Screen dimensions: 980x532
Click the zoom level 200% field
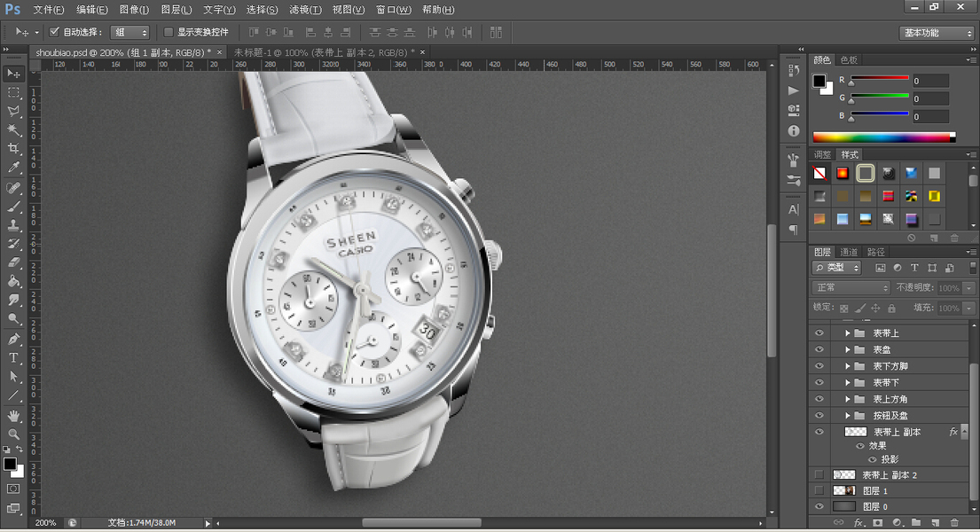(x=45, y=522)
